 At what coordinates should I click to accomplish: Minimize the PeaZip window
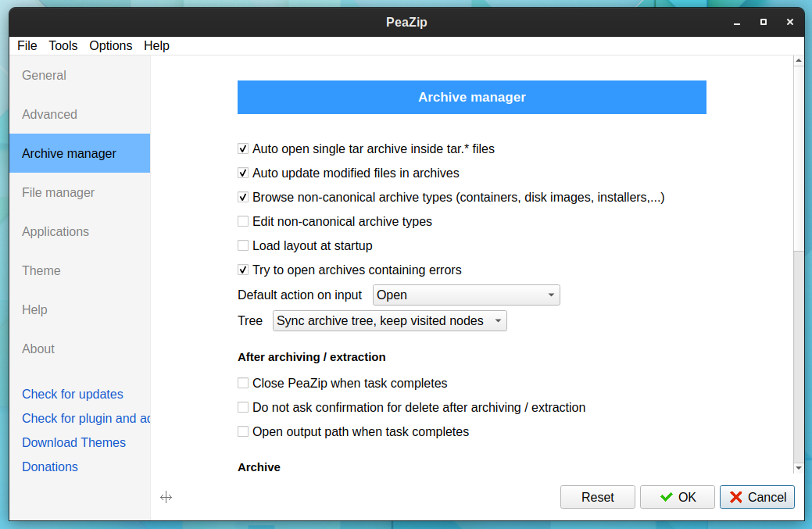(737, 22)
